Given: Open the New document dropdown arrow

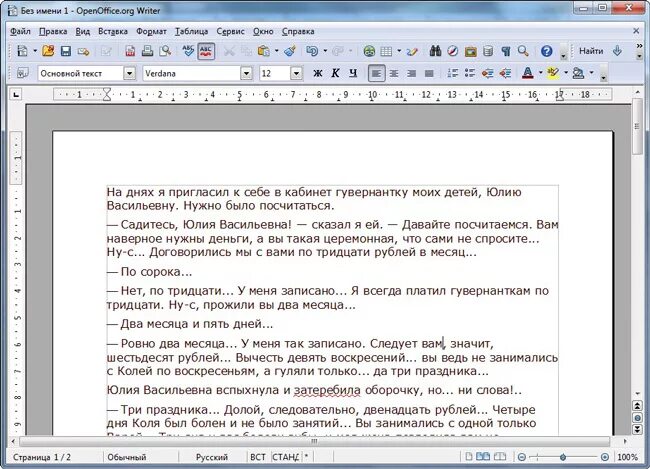Looking at the screenshot, I should 35,51.
